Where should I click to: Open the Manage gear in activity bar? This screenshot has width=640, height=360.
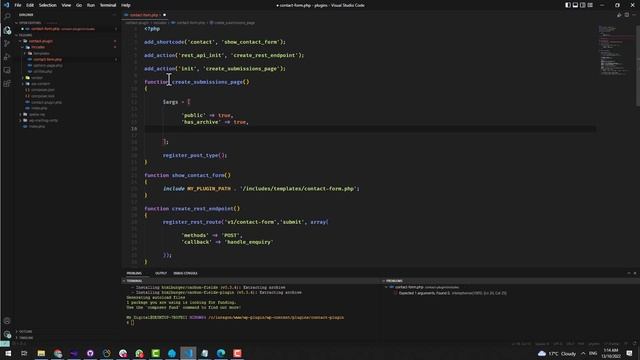pos(7,334)
